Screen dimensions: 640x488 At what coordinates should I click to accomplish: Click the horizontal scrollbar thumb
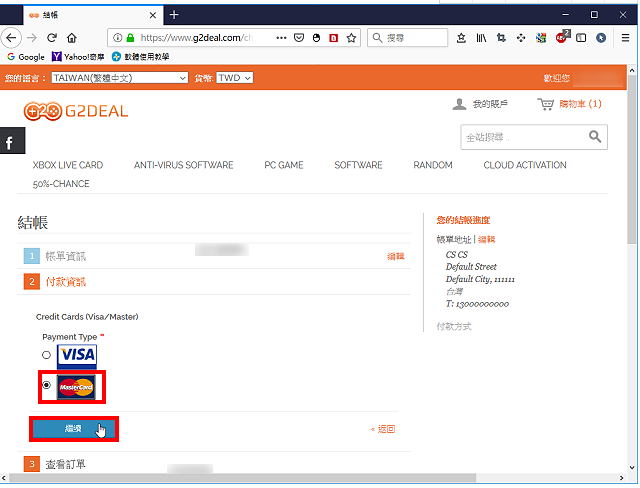point(243,477)
